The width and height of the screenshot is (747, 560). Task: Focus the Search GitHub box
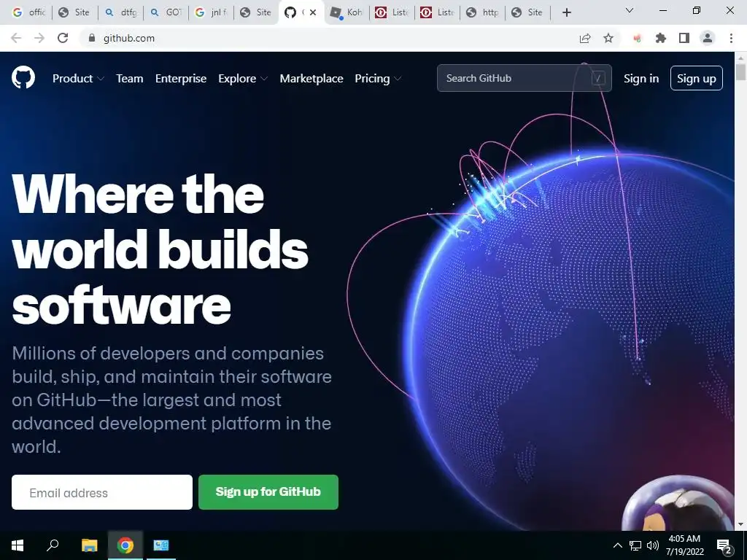pos(524,78)
